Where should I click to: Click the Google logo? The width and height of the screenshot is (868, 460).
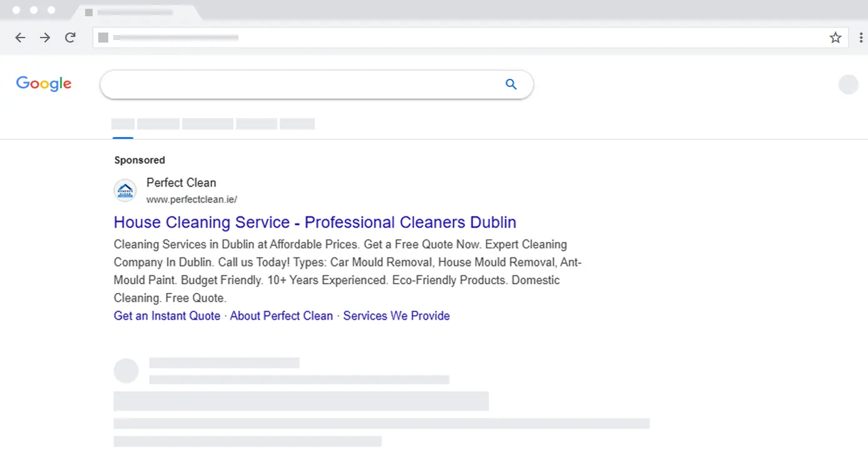pos(44,84)
